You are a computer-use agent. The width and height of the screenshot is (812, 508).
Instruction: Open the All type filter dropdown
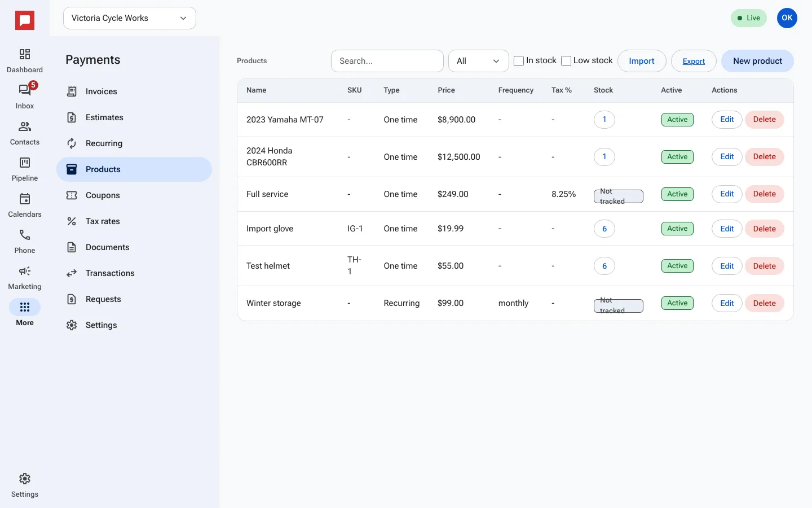[x=479, y=61]
